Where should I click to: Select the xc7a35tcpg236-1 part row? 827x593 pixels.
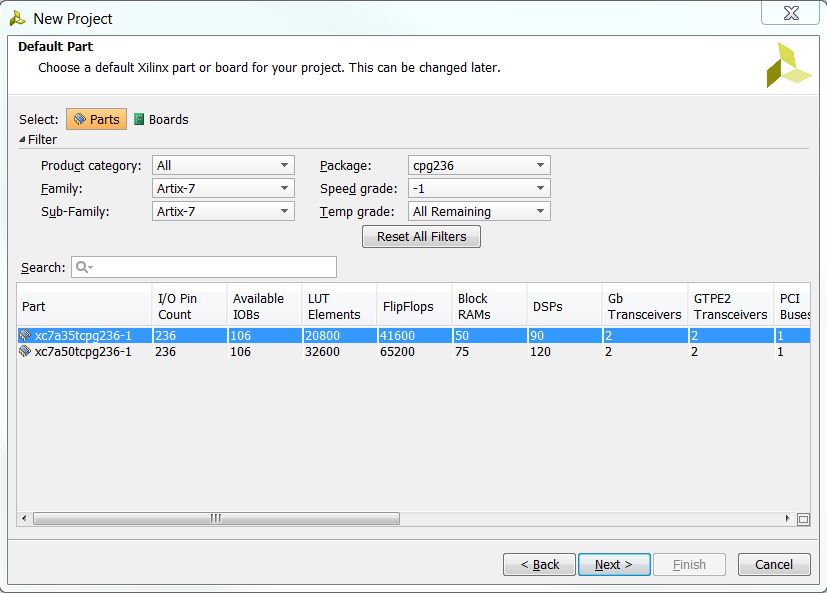coord(414,335)
